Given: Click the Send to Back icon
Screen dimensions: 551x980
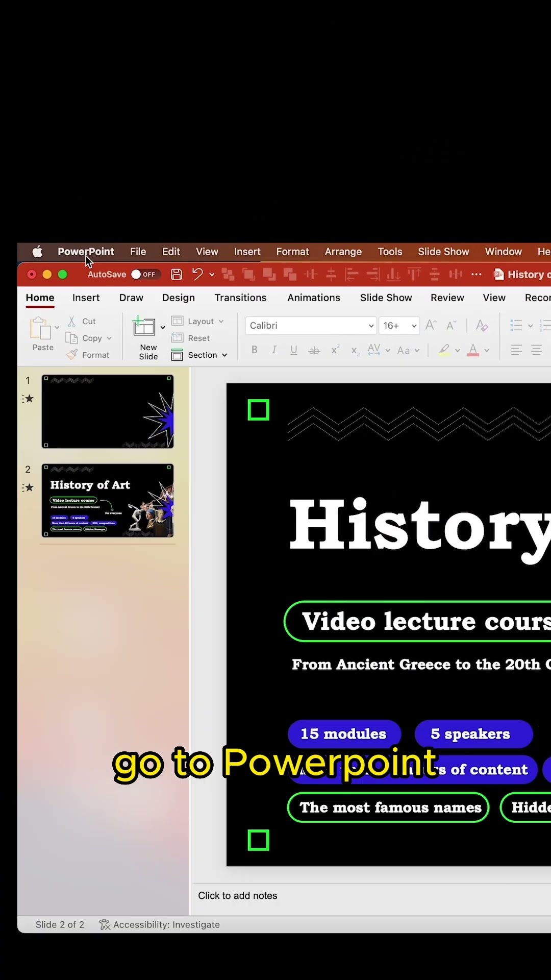Looking at the screenshot, I should coord(290,275).
